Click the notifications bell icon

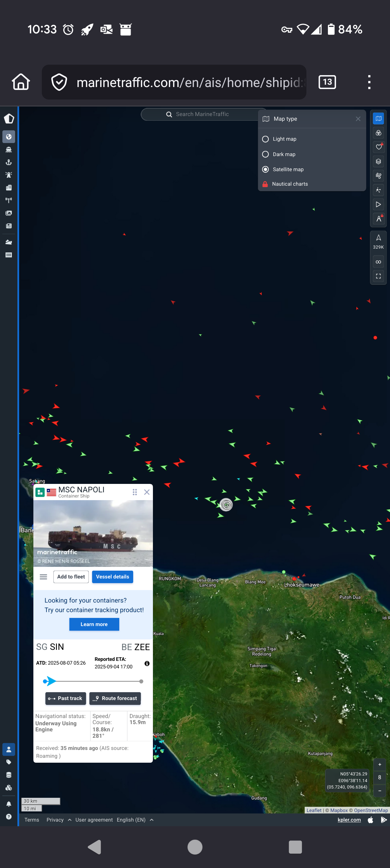pyautogui.click(x=9, y=804)
